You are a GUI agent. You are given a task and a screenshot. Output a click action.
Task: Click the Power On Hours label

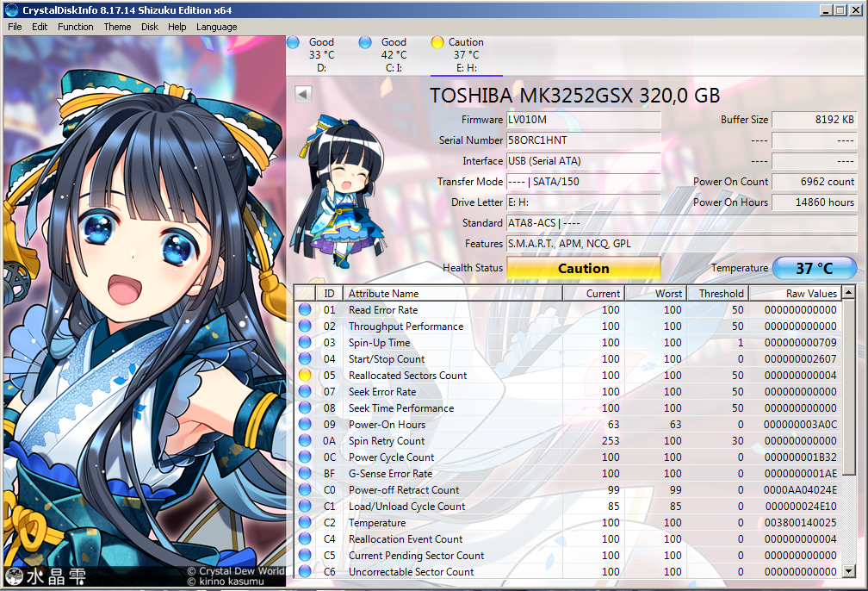tap(730, 202)
